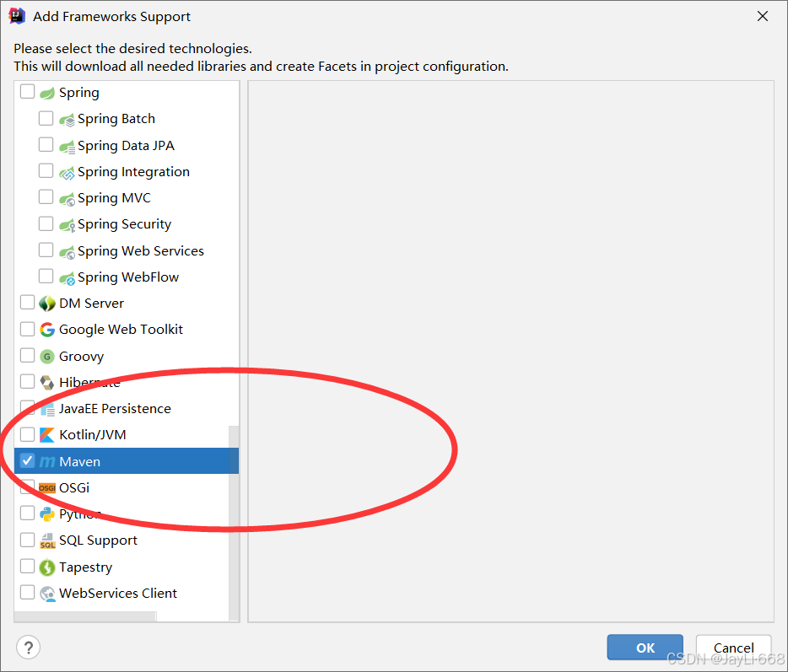The height and width of the screenshot is (672, 788).
Task: Enable the Tapestry checkbox
Action: coord(27,566)
